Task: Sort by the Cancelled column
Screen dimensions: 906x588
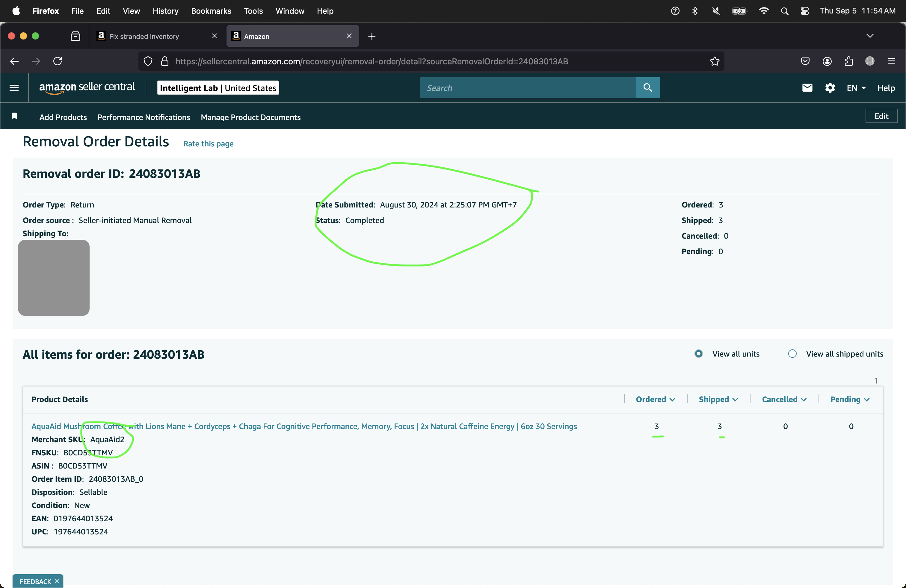Action: click(x=784, y=399)
